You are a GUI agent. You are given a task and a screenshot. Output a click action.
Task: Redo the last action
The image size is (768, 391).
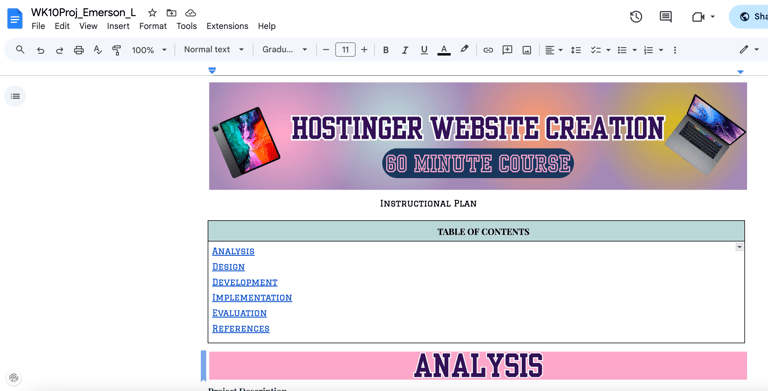(59, 50)
